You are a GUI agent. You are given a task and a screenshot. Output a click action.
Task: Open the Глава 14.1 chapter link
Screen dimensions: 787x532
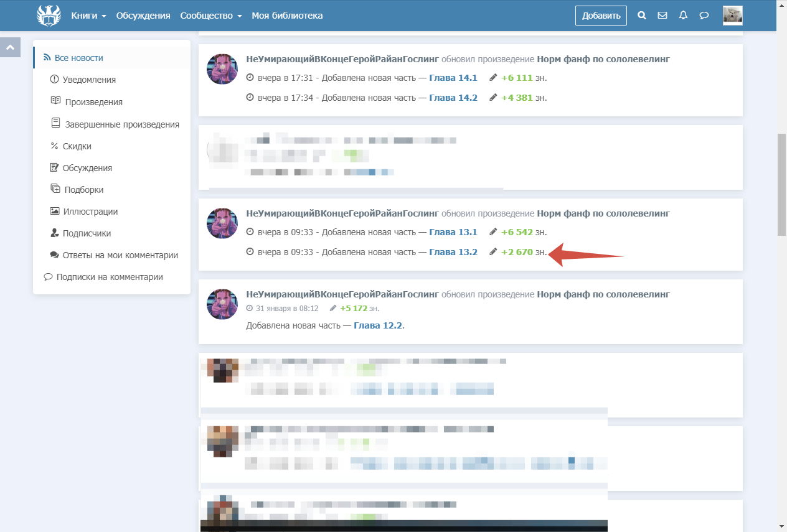[453, 78]
